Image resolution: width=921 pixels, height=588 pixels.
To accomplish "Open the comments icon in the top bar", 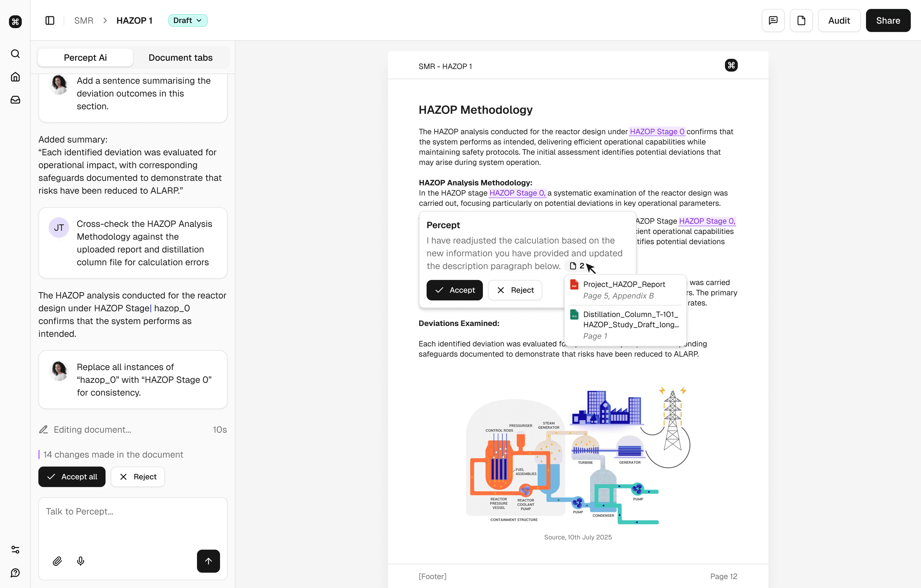I will point(773,20).
